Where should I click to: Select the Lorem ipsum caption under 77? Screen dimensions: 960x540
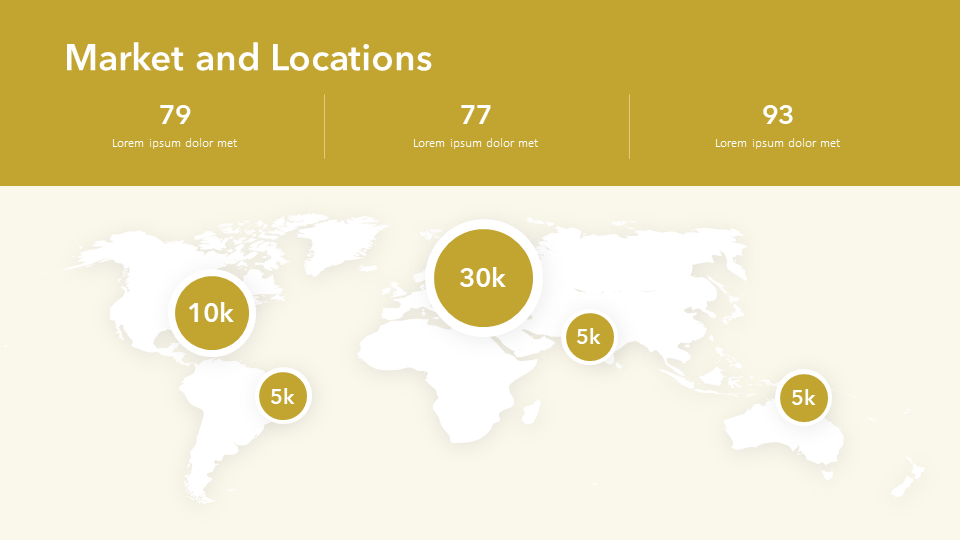coord(476,143)
